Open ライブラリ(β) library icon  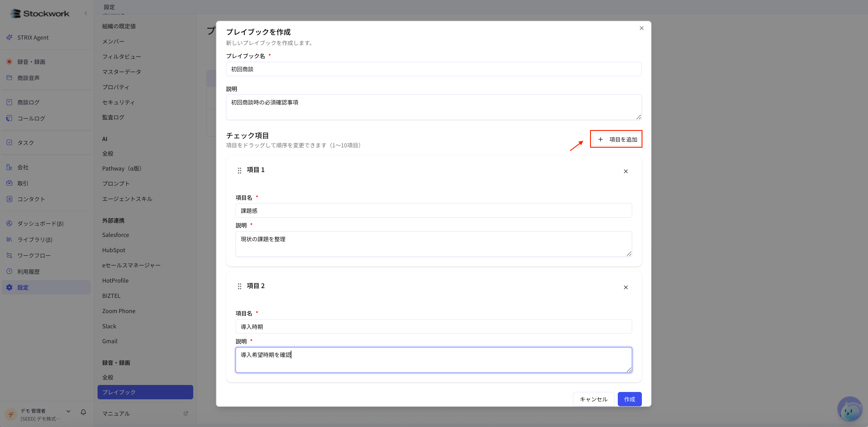[x=9, y=239]
